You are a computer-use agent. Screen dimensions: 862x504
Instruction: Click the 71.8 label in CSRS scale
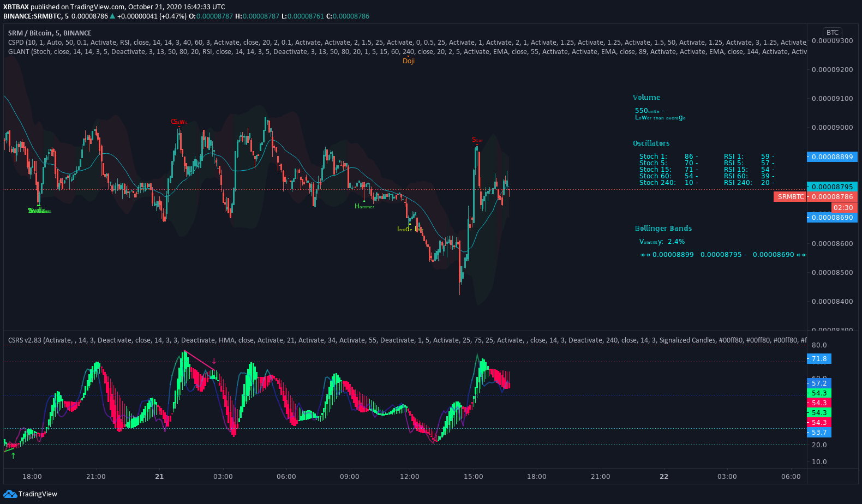[819, 359]
